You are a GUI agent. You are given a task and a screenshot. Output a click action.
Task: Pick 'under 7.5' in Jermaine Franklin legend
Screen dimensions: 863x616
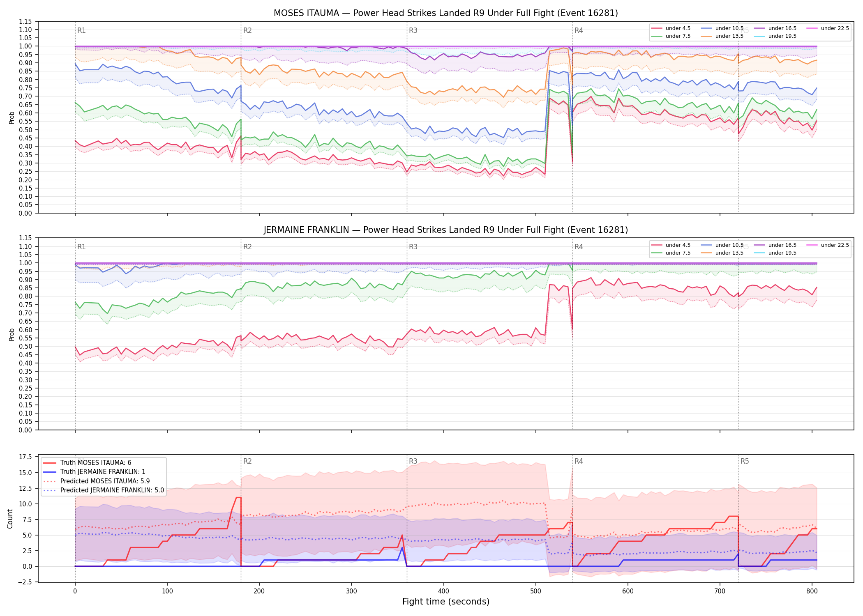[x=671, y=253]
